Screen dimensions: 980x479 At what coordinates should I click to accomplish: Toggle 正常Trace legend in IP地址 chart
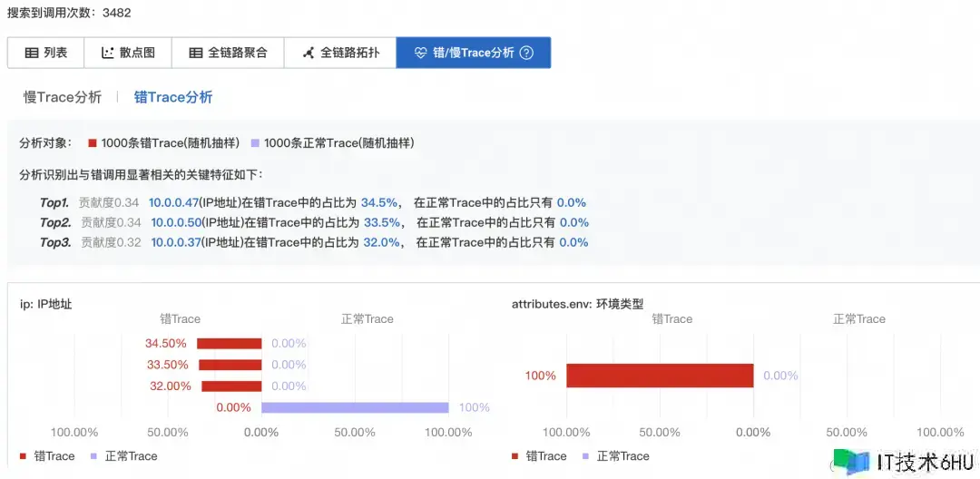pyautogui.click(x=122, y=456)
